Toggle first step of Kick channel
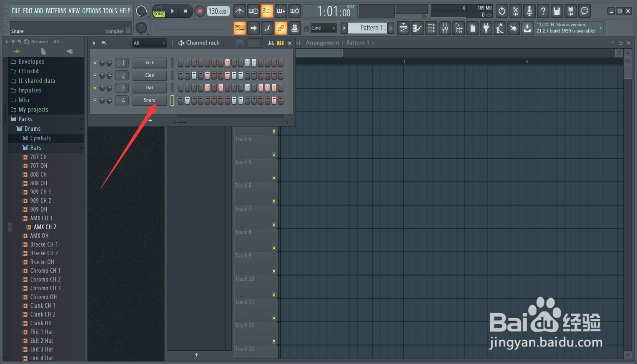The width and height of the screenshot is (637, 364). pos(181,63)
